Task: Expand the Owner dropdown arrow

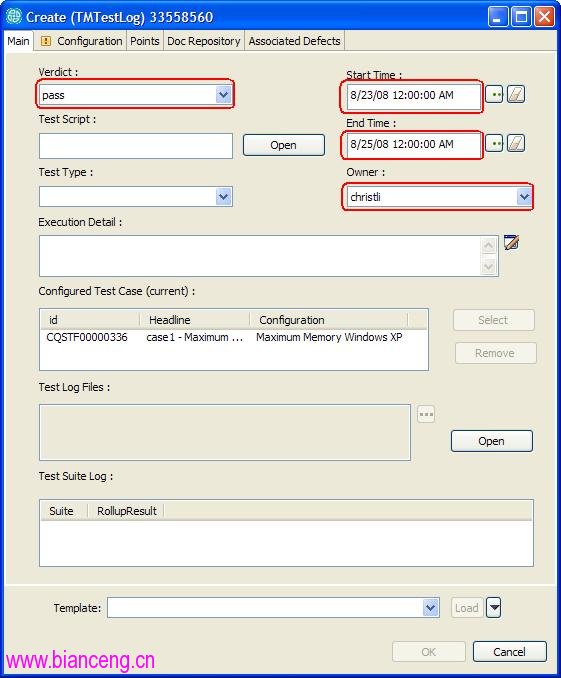Action: coord(524,197)
